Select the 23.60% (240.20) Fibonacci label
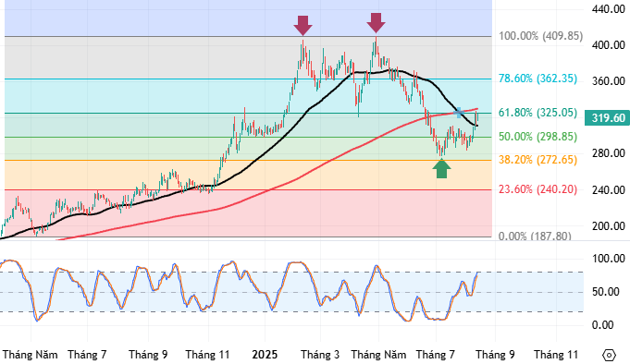630x364 pixels. [x=537, y=189]
